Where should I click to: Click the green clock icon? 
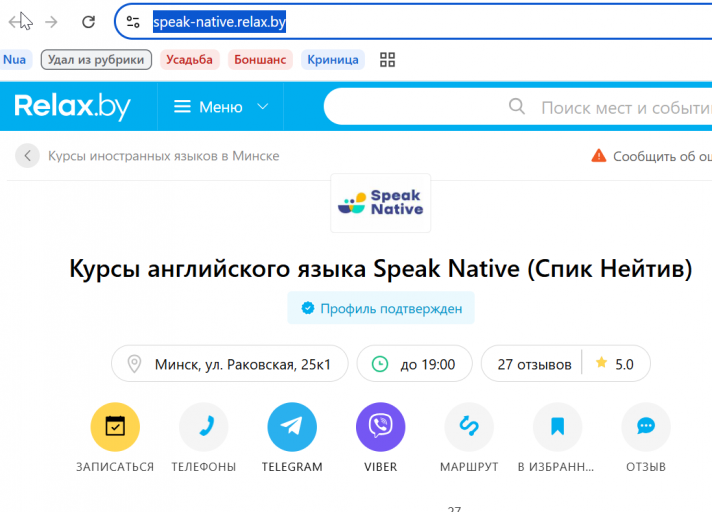pyautogui.click(x=380, y=364)
